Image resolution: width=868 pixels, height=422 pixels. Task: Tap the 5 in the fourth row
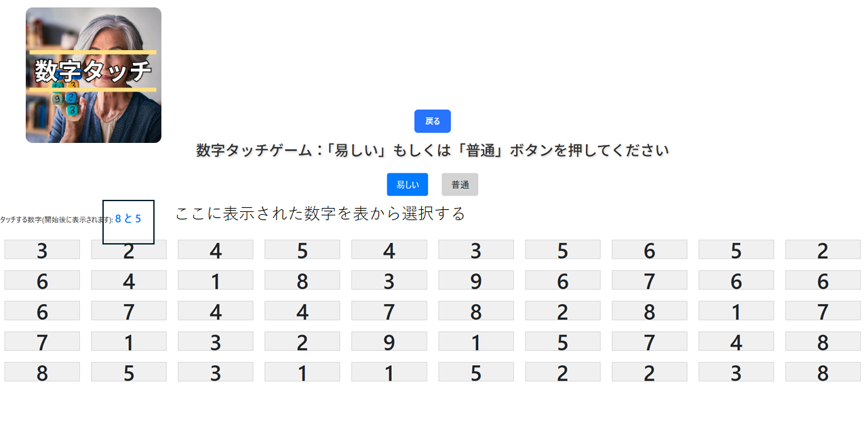562,341
